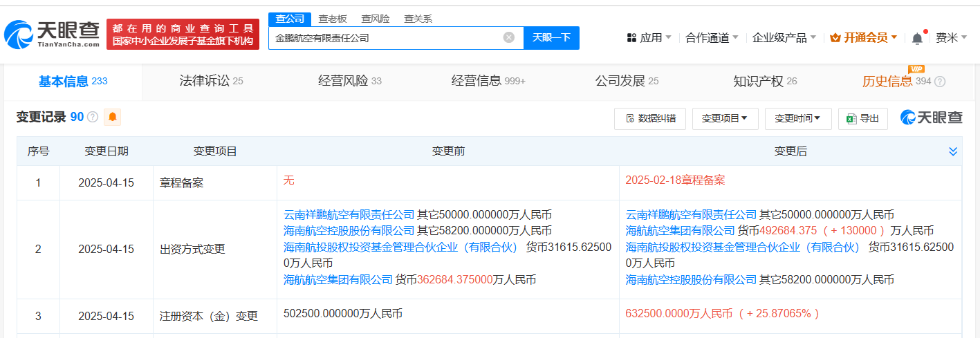Image resolution: width=980 pixels, height=338 pixels.
Task: Click the 数据纠错 button
Action: [650, 118]
